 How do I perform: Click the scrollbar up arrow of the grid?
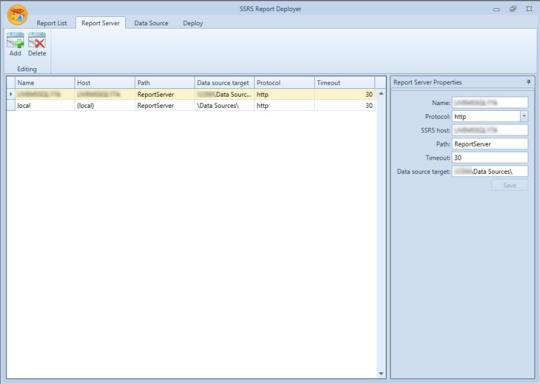(381, 93)
